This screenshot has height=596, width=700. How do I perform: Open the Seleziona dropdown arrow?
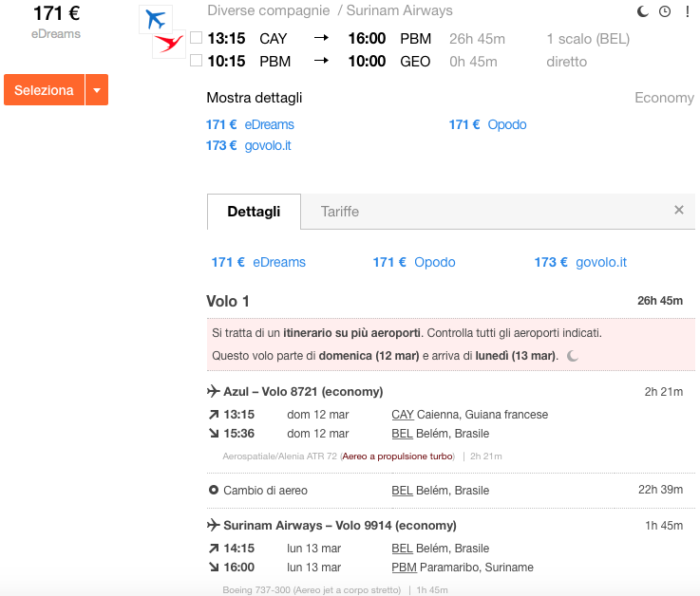tap(97, 89)
